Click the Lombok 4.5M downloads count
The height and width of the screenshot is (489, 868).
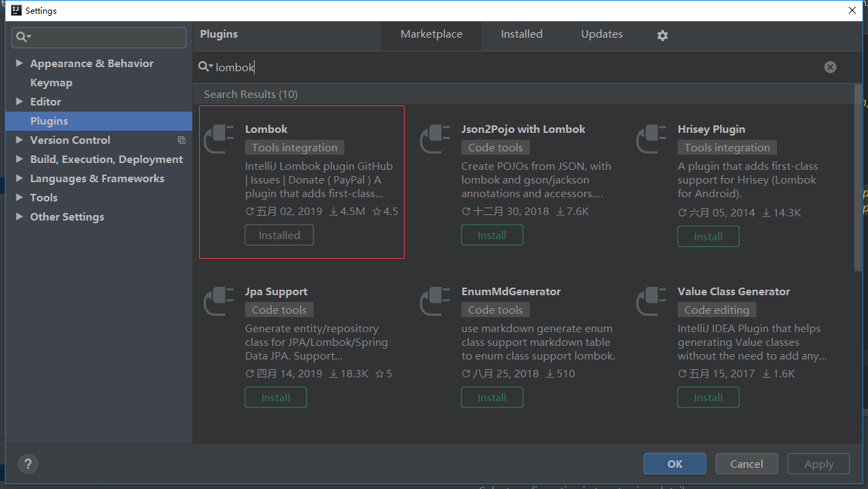point(347,212)
